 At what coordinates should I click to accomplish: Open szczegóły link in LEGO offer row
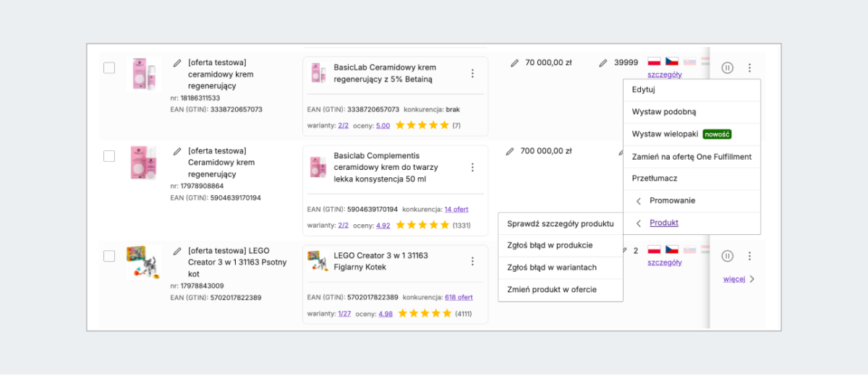pyautogui.click(x=665, y=262)
